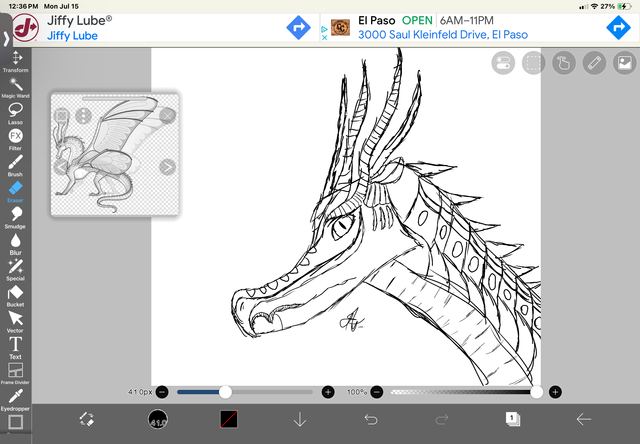Select the Magic Wand tool
The width and height of the screenshot is (640, 444).
coord(16,88)
